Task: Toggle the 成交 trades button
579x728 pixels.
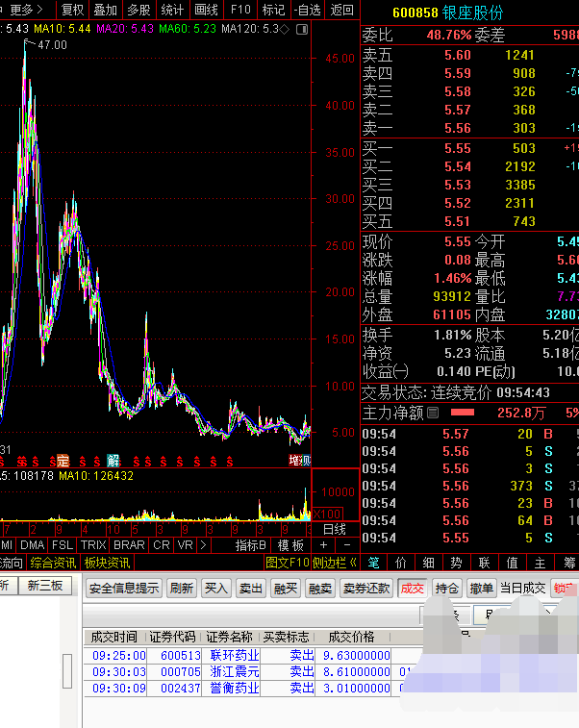Action: tap(413, 589)
